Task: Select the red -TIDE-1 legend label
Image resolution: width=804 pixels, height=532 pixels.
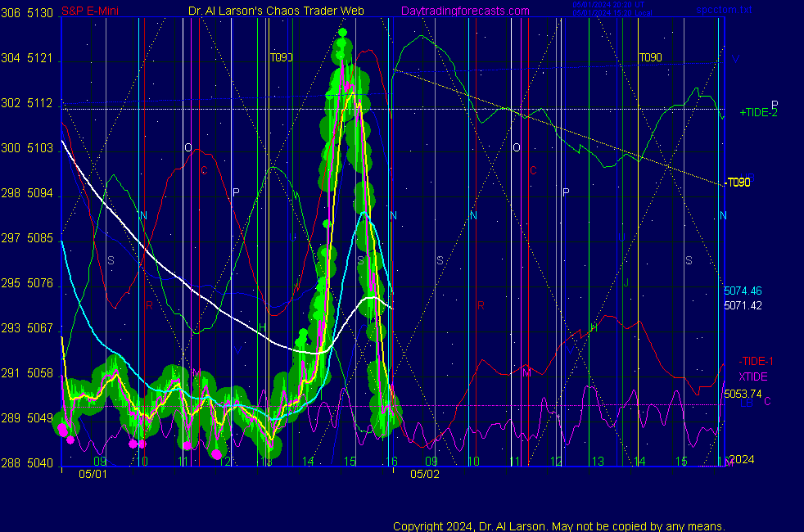Action: click(756, 361)
